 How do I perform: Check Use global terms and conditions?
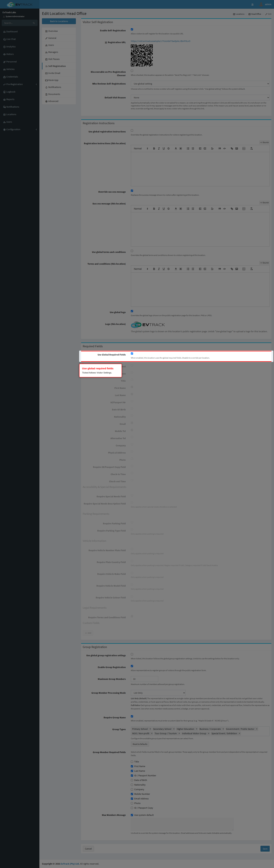(x=132, y=251)
